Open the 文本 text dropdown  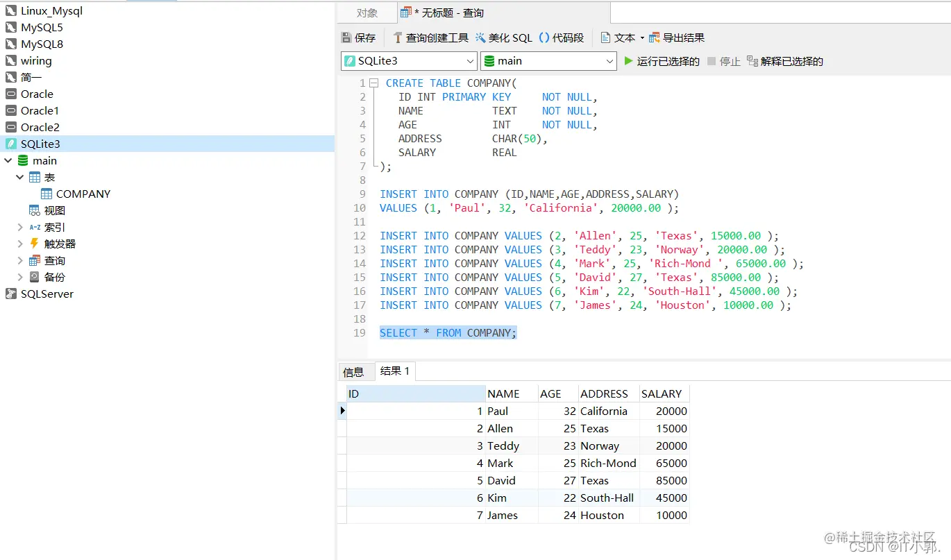point(623,38)
